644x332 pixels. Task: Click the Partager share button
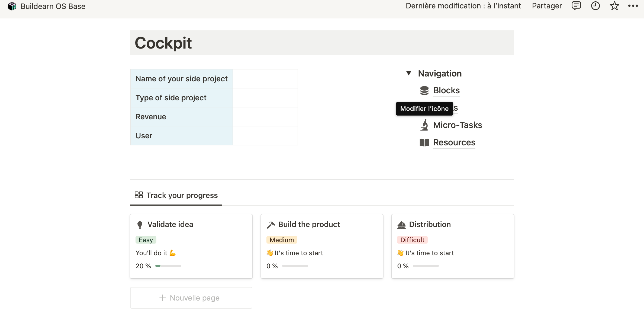click(x=547, y=6)
